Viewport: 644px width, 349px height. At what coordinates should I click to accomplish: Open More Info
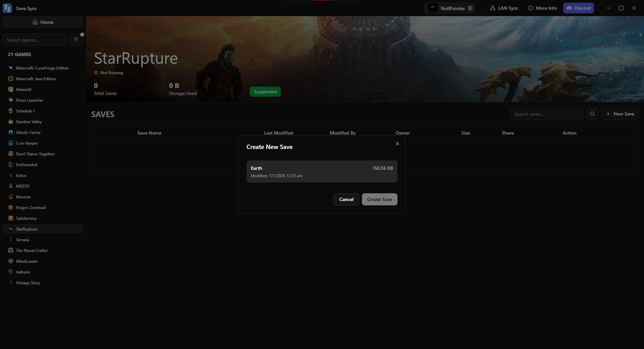coord(542,8)
